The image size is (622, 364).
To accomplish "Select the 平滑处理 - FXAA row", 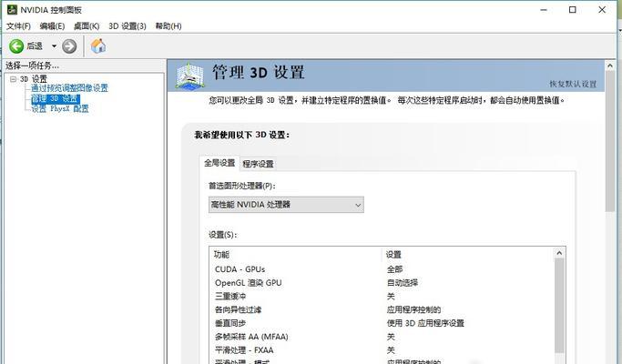I will 382,350.
